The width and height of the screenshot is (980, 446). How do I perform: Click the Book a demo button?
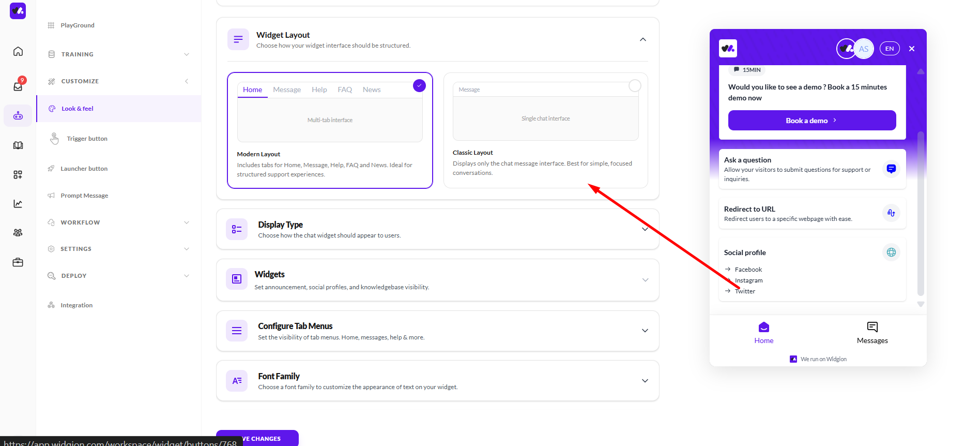point(811,121)
